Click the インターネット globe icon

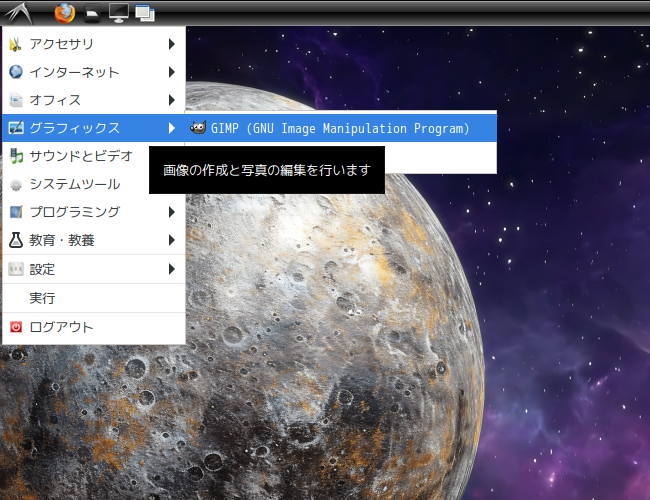(16, 72)
